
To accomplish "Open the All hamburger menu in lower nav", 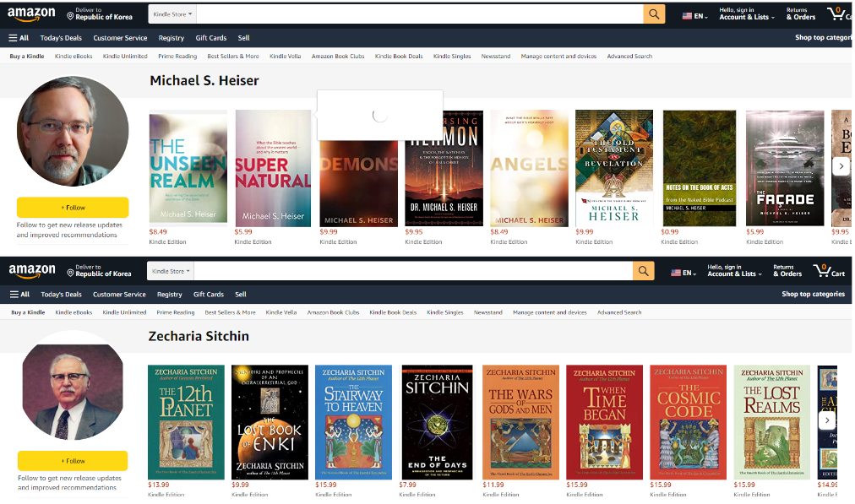I will point(19,295).
